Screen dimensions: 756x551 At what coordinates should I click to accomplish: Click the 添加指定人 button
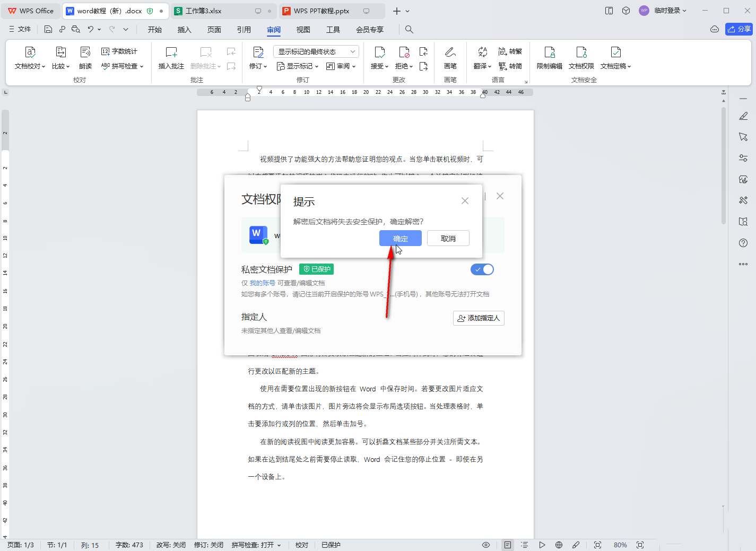[479, 318]
